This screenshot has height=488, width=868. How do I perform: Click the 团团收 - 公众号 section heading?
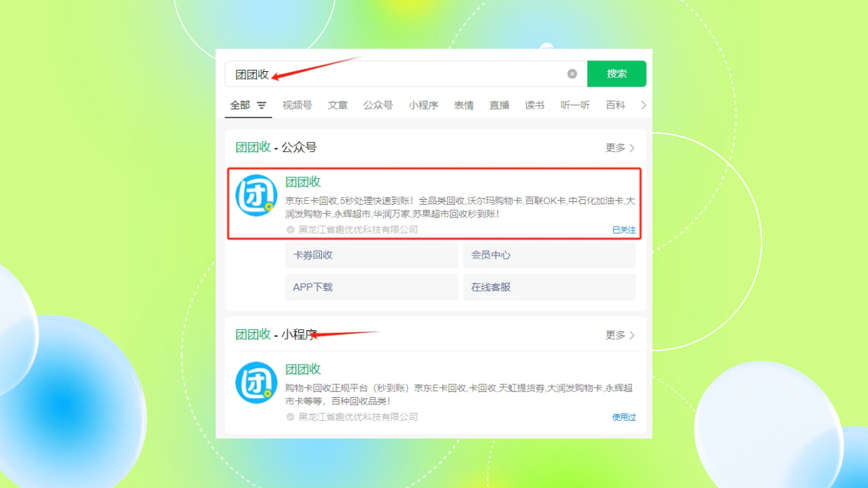coord(276,147)
